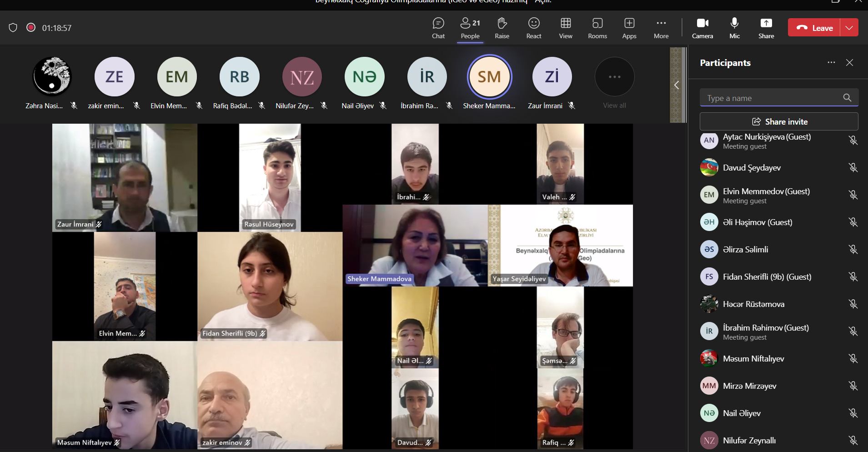Click the Type a name search field
The height and width of the screenshot is (452, 868).
[x=772, y=98]
